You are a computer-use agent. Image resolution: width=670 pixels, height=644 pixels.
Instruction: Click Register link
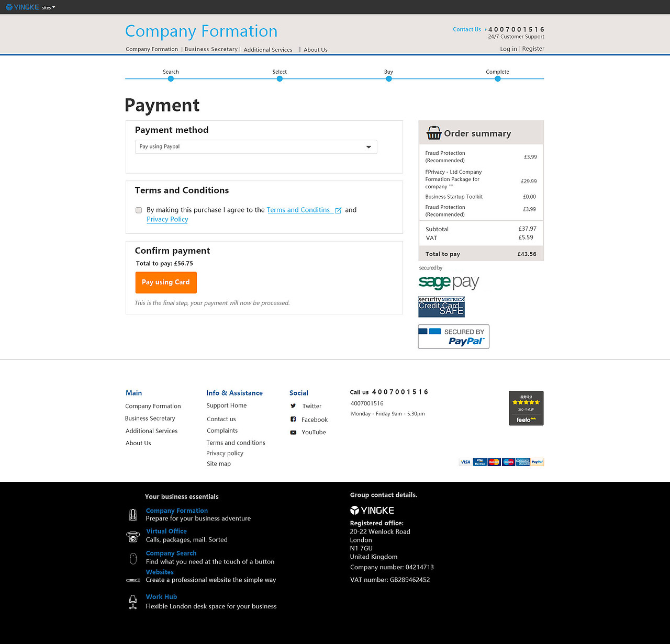point(533,49)
